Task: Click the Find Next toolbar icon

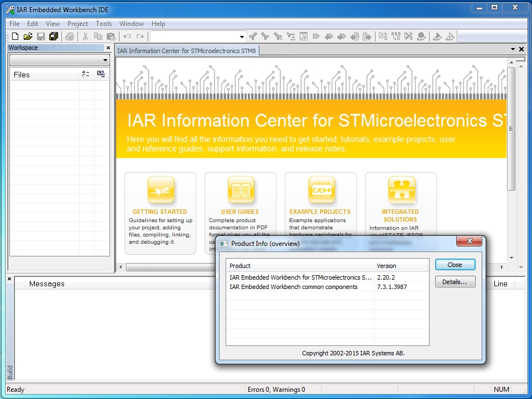Action: 265,36
